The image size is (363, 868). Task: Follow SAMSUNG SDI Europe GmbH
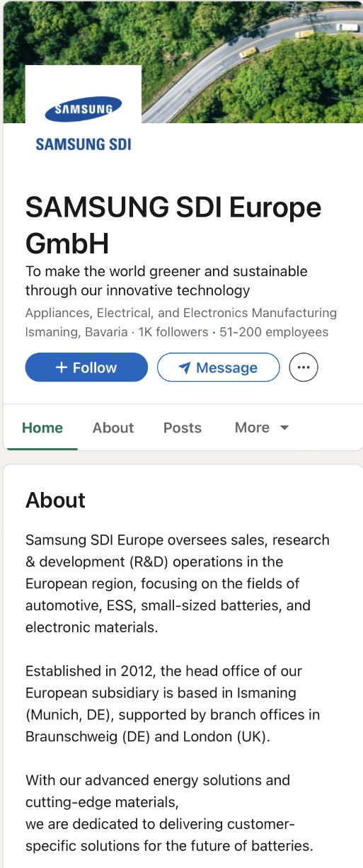(x=86, y=367)
